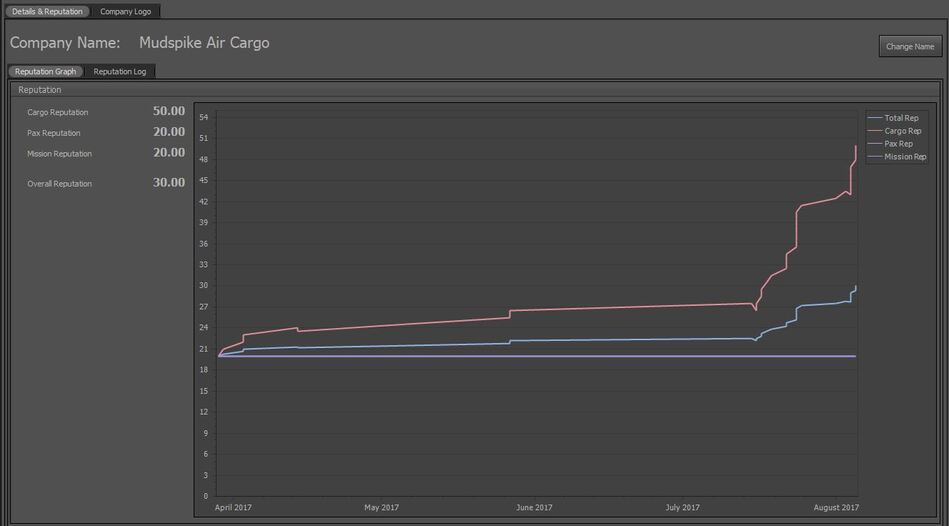Choose the July 2017 axis label

coord(683,508)
